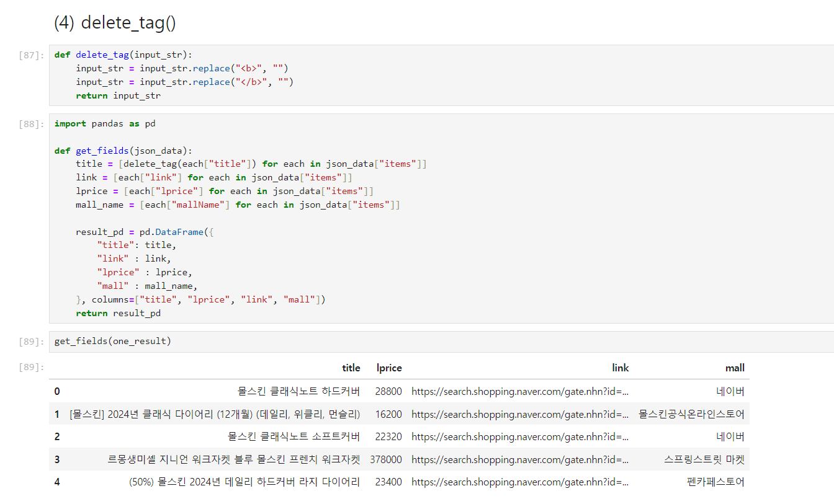Click lprice value 378000

click(386, 459)
